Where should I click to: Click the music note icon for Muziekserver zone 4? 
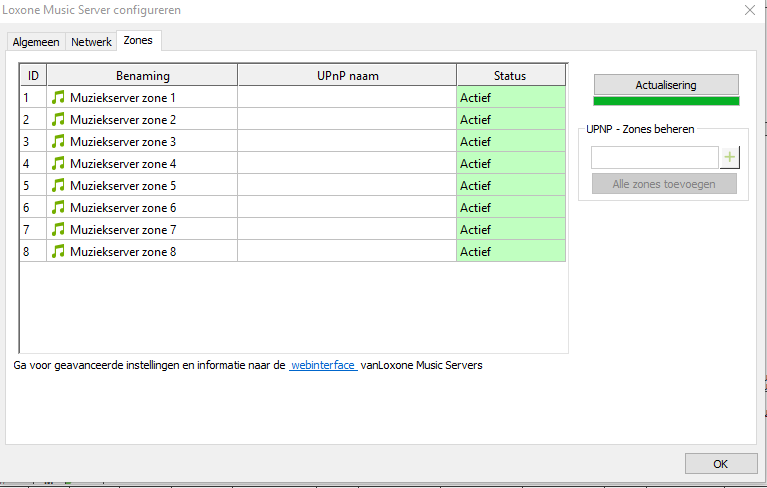click(x=58, y=163)
